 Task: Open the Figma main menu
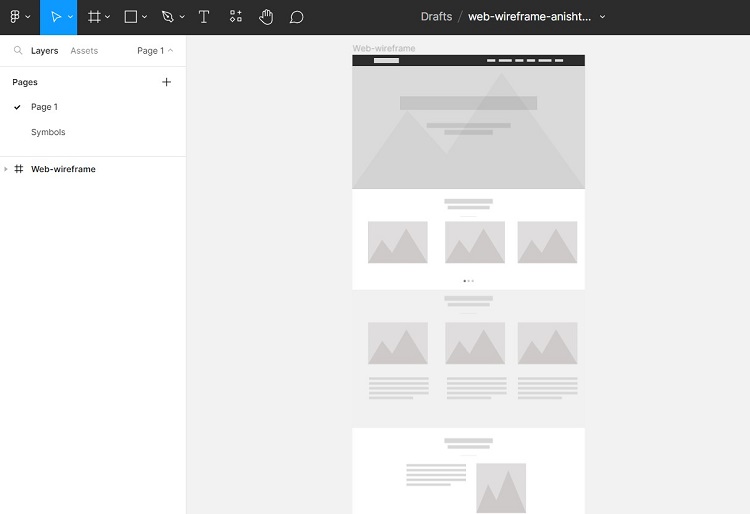15,17
